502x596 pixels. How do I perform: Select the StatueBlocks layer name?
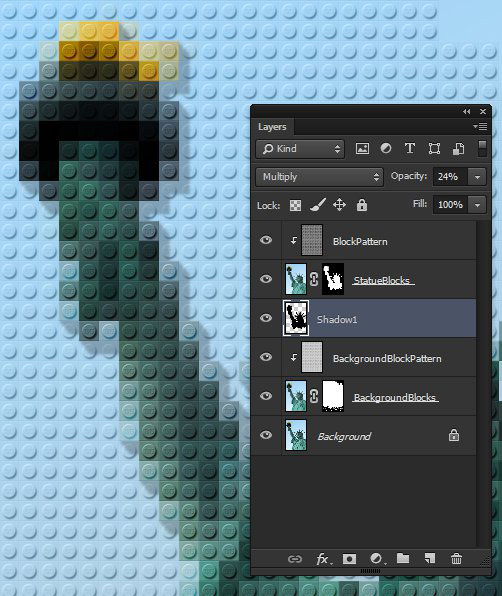[382, 281]
